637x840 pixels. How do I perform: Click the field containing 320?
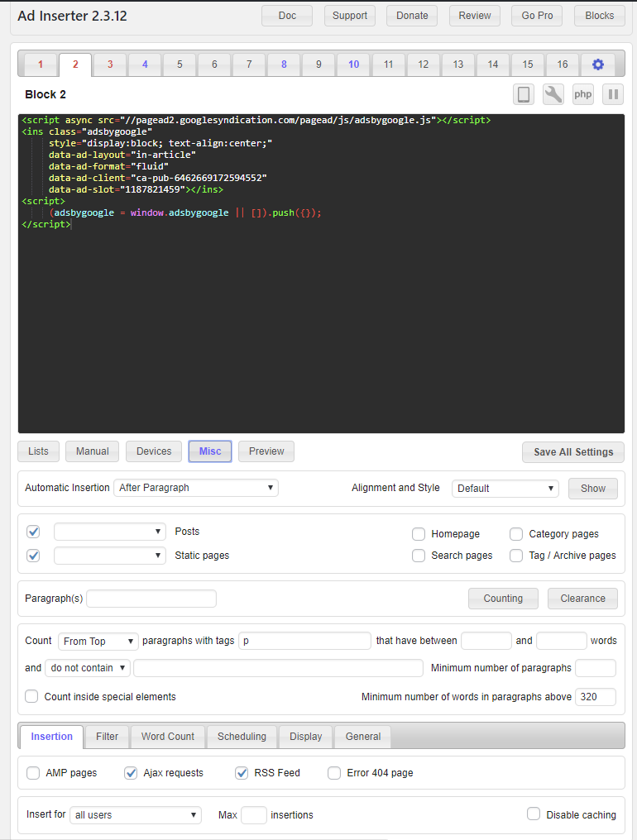pyautogui.click(x=595, y=697)
